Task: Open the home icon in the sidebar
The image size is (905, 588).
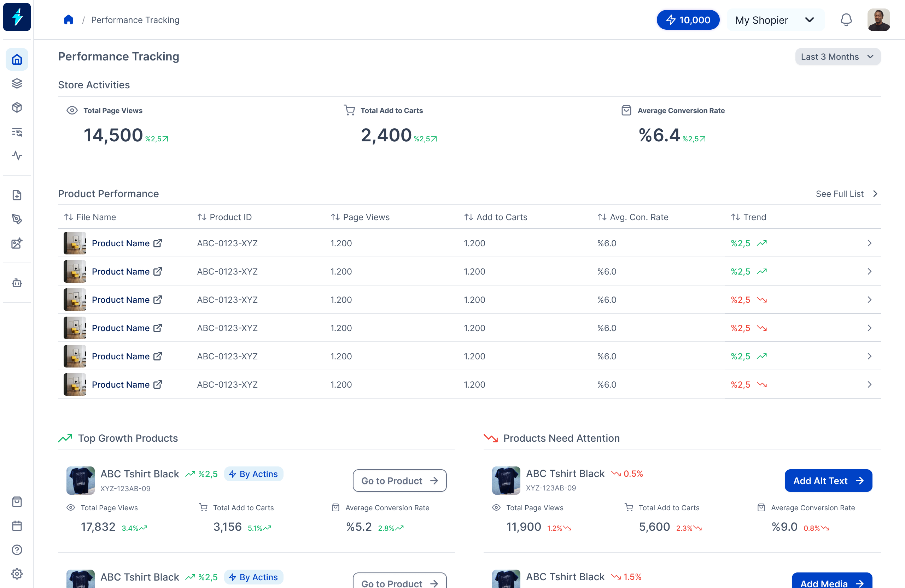Action: 17,60
